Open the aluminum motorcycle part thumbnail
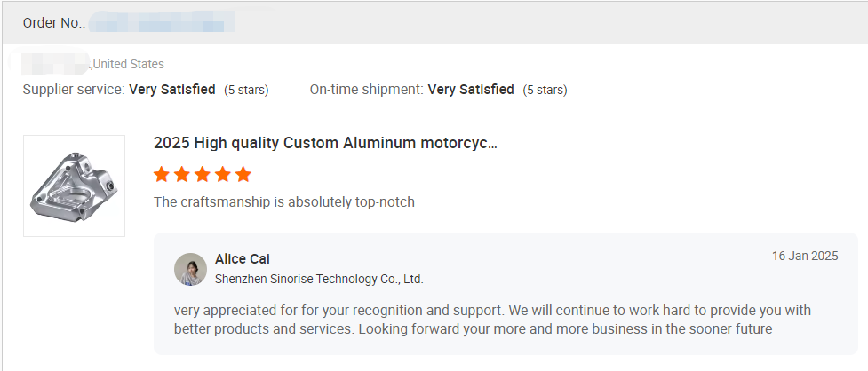Screen dimensions: 868x371 click(x=74, y=185)
